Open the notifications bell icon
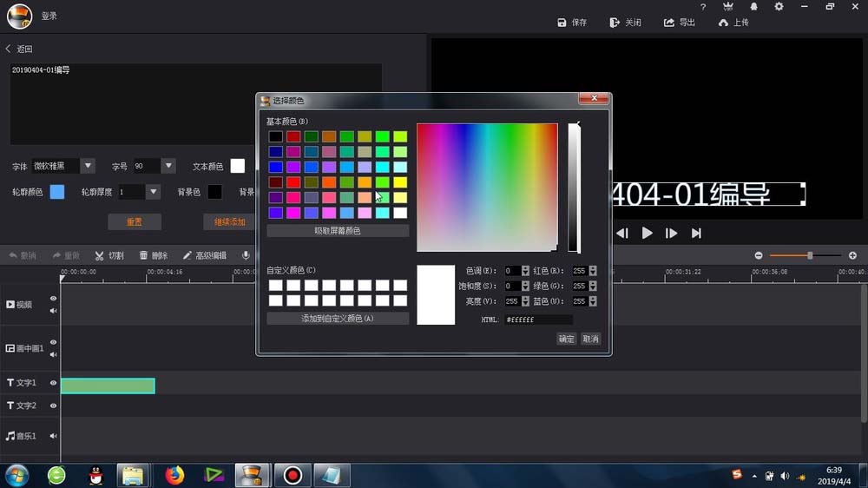The width and height of the screenshot is (868, 488). click(753, 7)
